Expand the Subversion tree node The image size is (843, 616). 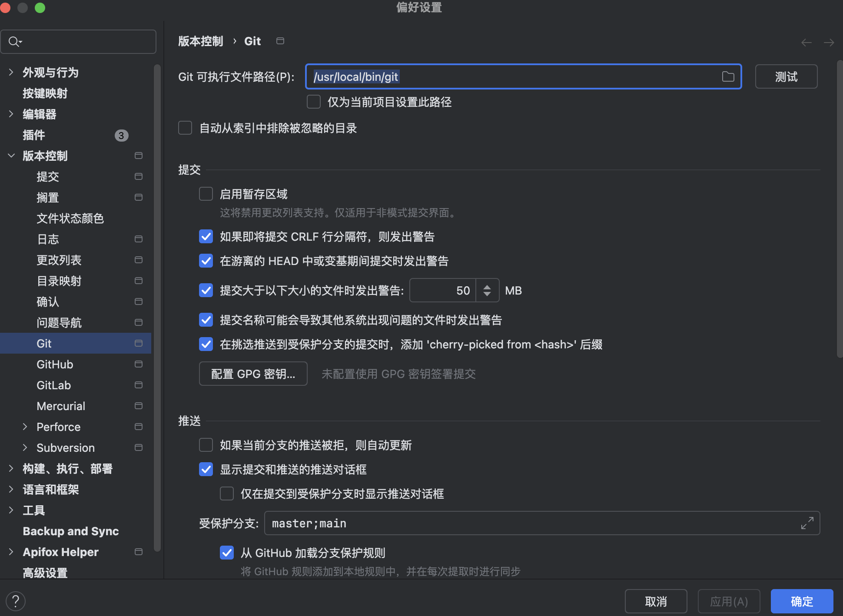coord(25,447)
